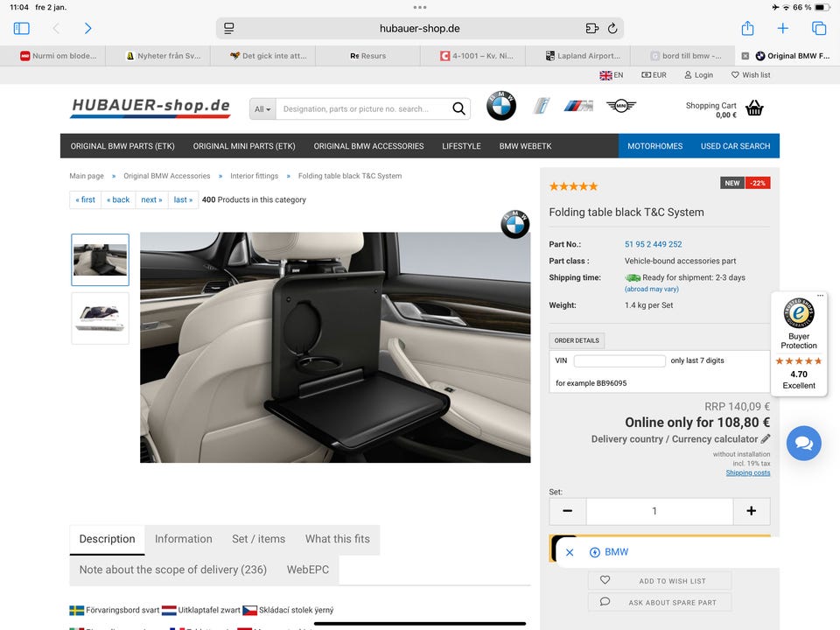This screenshot has width=840, height=630.
Task: Open EUR currency selector
Action: coord(654,75)
